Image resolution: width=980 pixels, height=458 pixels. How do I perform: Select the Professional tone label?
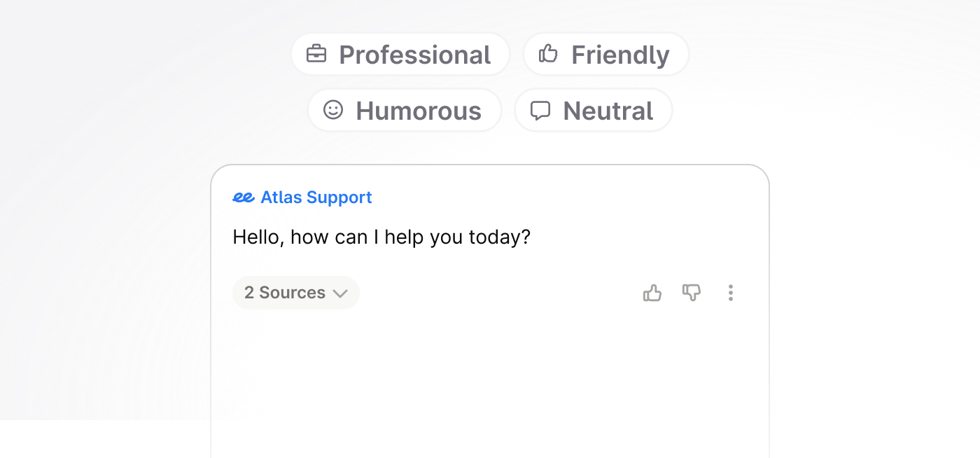(414, 55)
